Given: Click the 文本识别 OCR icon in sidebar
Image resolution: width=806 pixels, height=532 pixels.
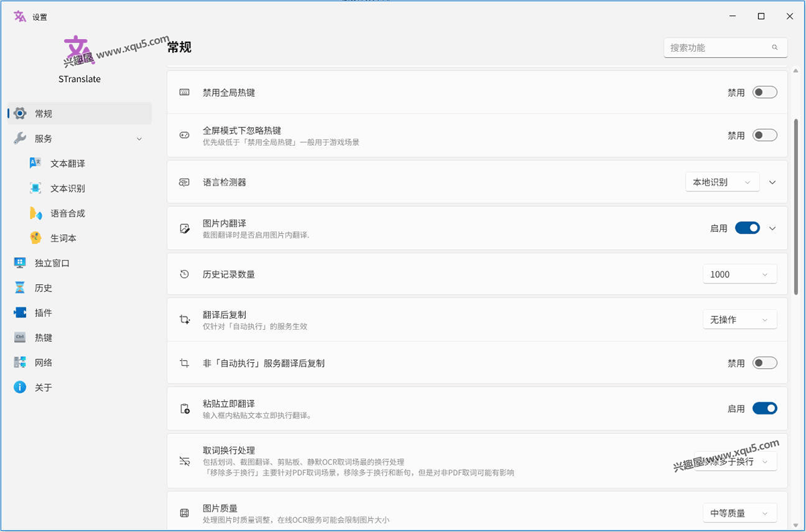Looking at the screenshot, I should (36, 188).
